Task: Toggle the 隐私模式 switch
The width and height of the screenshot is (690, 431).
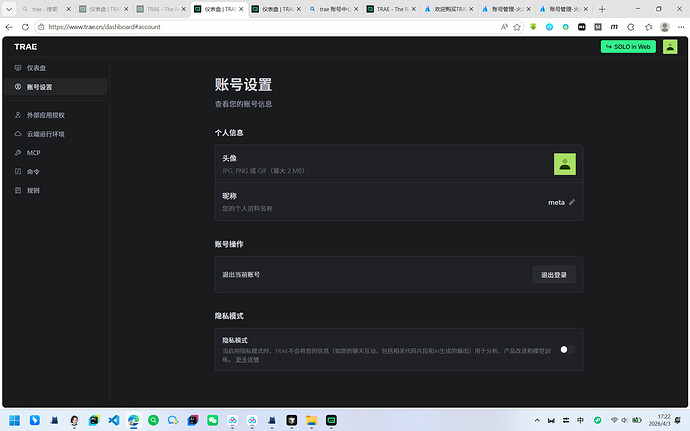Action: click(x=566, y=350)
